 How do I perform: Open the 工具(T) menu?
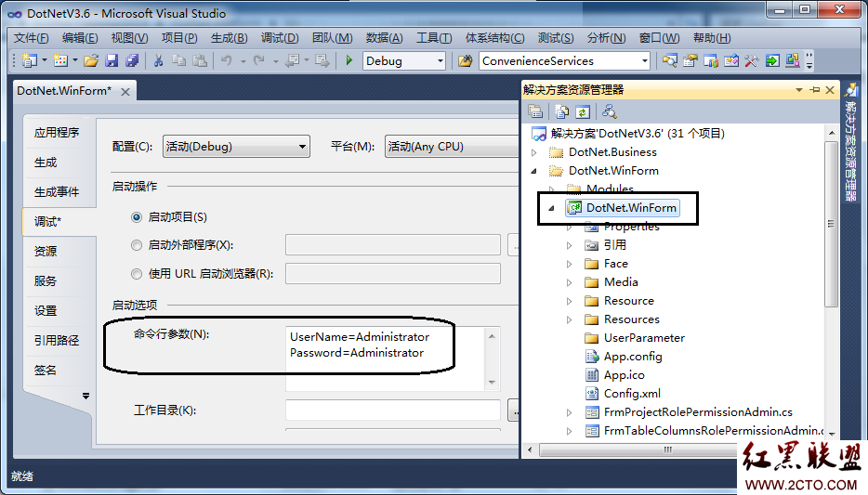click(x=434, y=37)
